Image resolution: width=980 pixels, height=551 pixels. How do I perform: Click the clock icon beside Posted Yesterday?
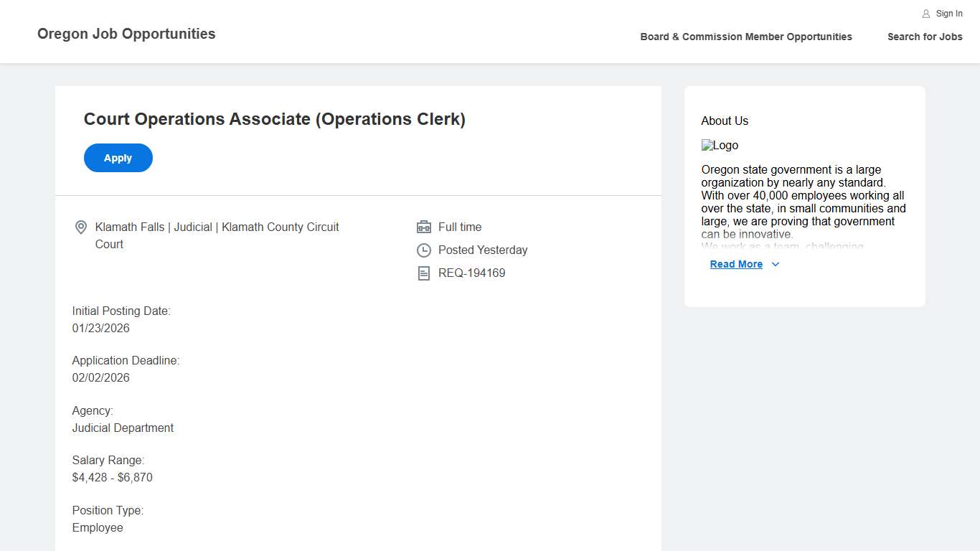click(424, 250)
